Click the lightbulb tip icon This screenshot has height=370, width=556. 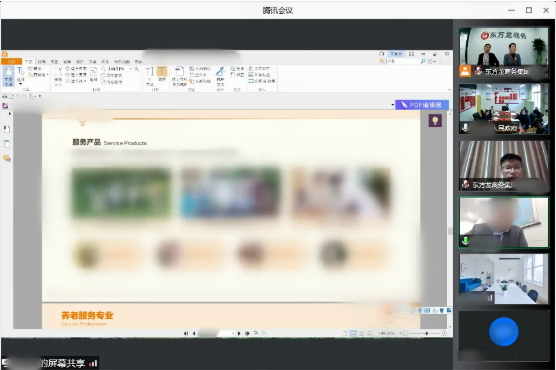tap(435, 121)
